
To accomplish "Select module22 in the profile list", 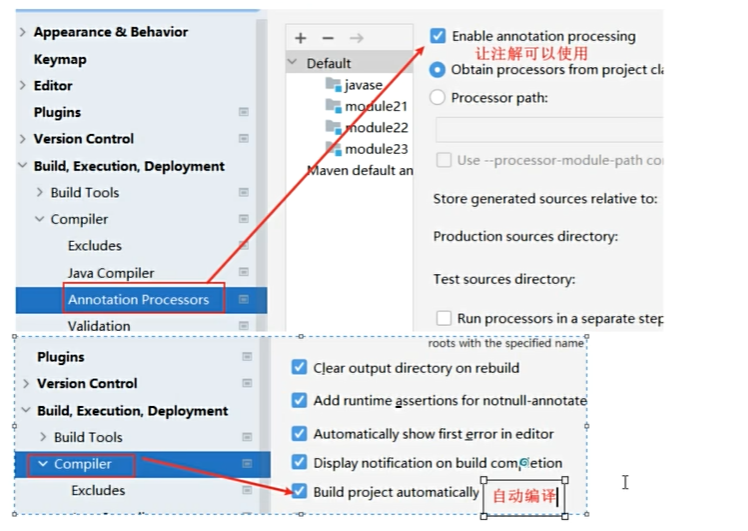I will [376, 128].
